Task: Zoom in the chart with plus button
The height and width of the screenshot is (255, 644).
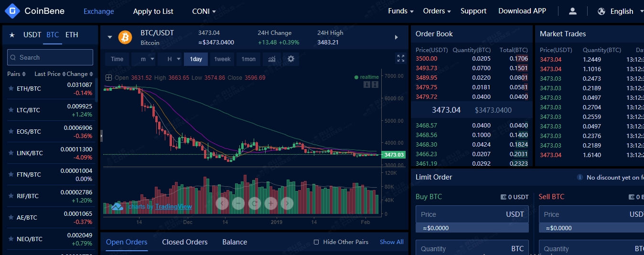Action: pyautogui.click(x=270, y=203)
